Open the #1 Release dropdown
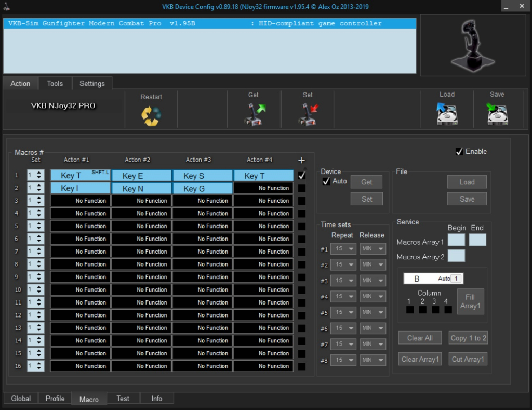This screenshot has width=532, height=410. [x=373, y=249]
